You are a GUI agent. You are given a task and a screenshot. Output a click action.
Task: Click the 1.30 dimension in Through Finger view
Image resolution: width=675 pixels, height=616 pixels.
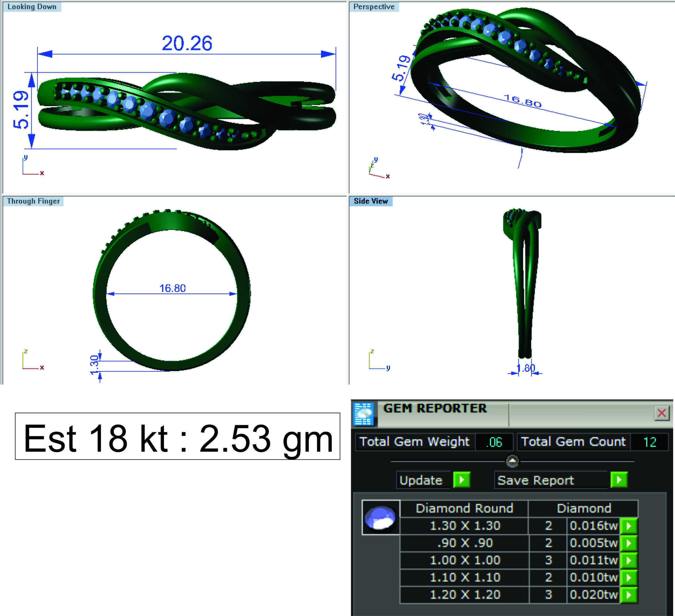point(94,365)
